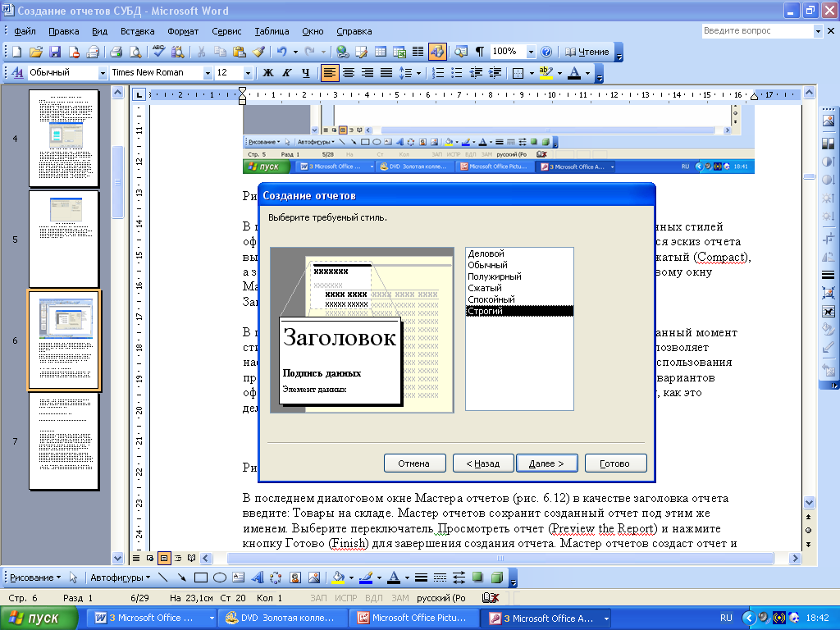Viewport: 840px width, 630px height.
Task: Expand the borders dropdown arrow
Action: click(532, 73)
